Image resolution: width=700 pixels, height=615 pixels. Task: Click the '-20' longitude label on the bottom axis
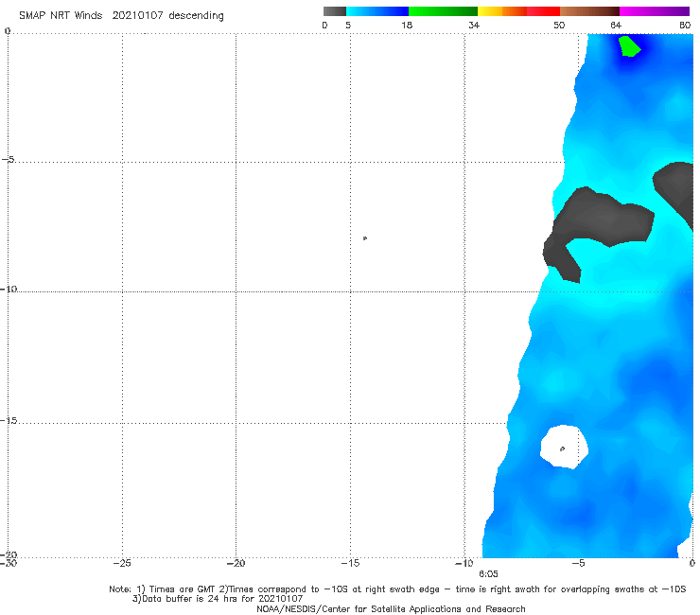tap(236, 563)
